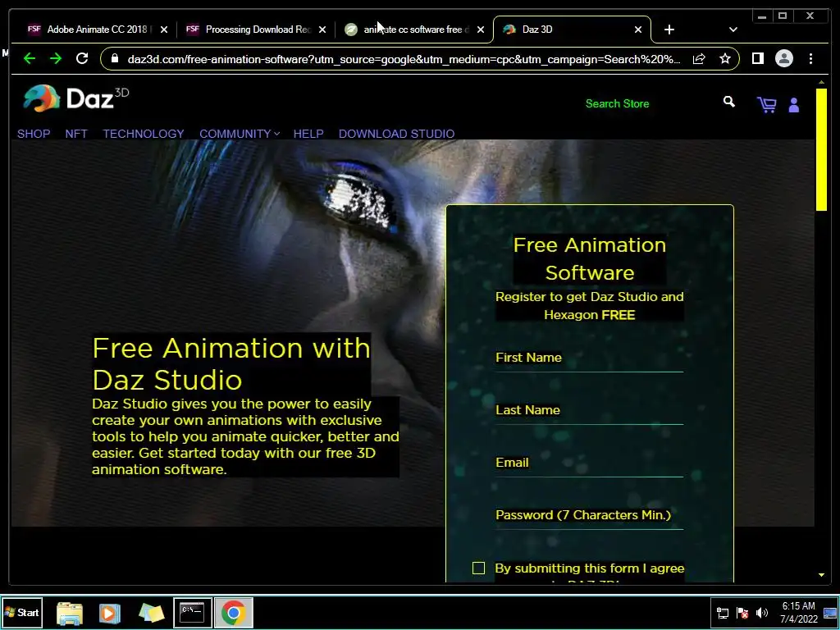Click the scrollbar down arrow
This screenshot has height=630, width=840.
click(x=821, y=575)
